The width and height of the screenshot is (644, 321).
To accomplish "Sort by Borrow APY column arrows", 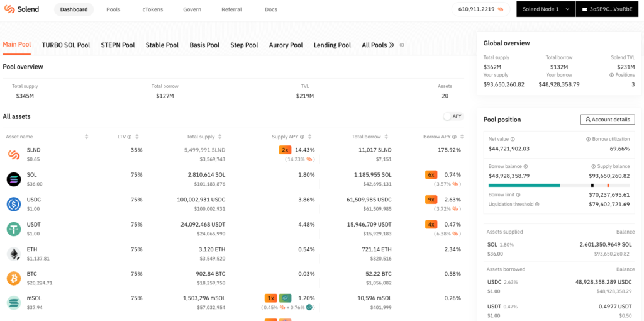I will pos(462,137).
